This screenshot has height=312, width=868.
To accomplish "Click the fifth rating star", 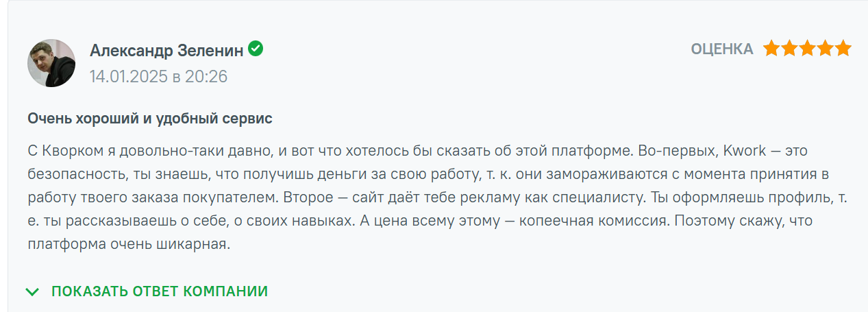I will 843,49.
